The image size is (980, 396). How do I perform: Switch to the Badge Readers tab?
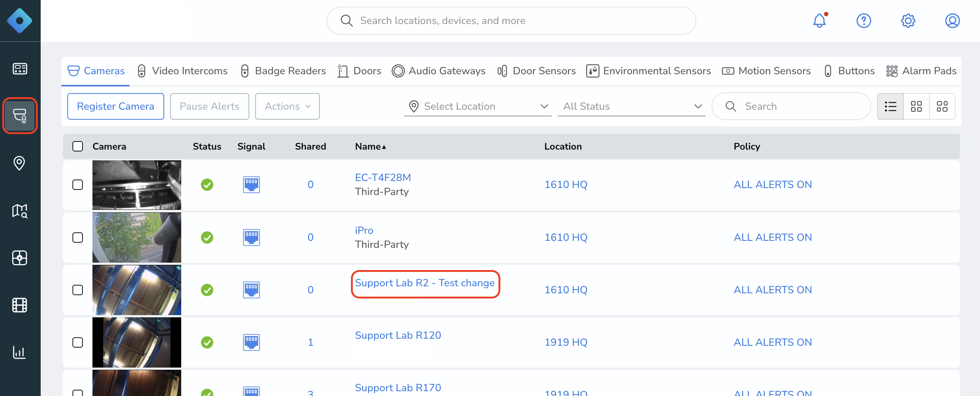[x=283, y=71]
